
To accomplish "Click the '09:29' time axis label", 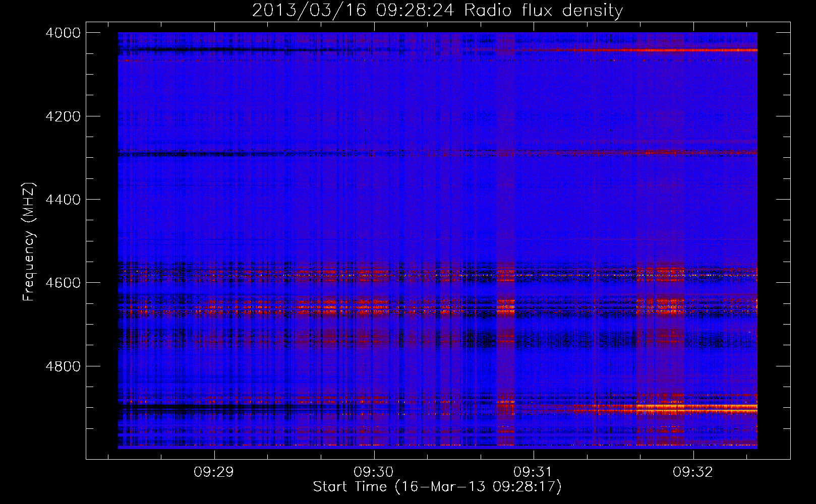I will (x=214, y=472).
